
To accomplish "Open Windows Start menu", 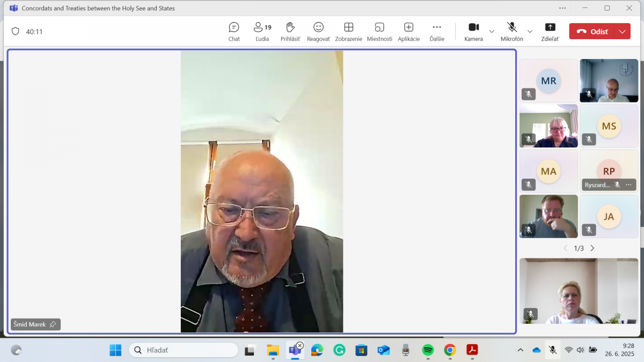I will tap(115, 350).
